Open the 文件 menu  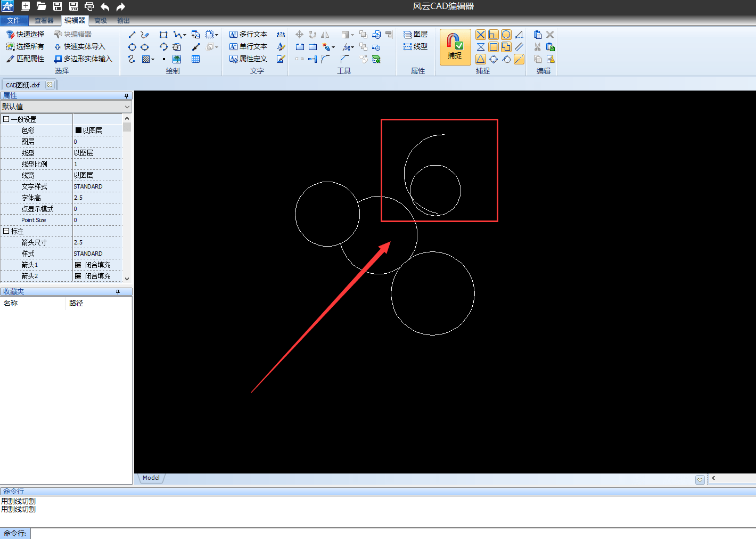(14, 21)
